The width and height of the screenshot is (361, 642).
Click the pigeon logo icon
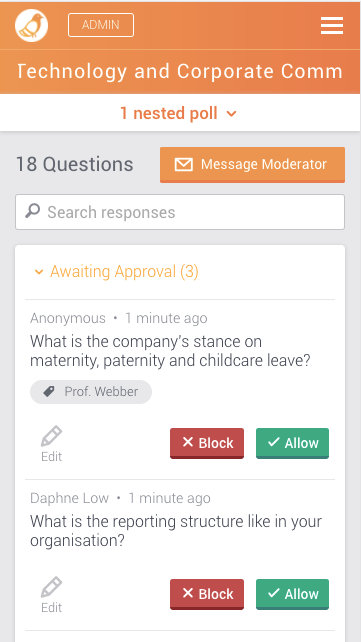pos(32,25)
